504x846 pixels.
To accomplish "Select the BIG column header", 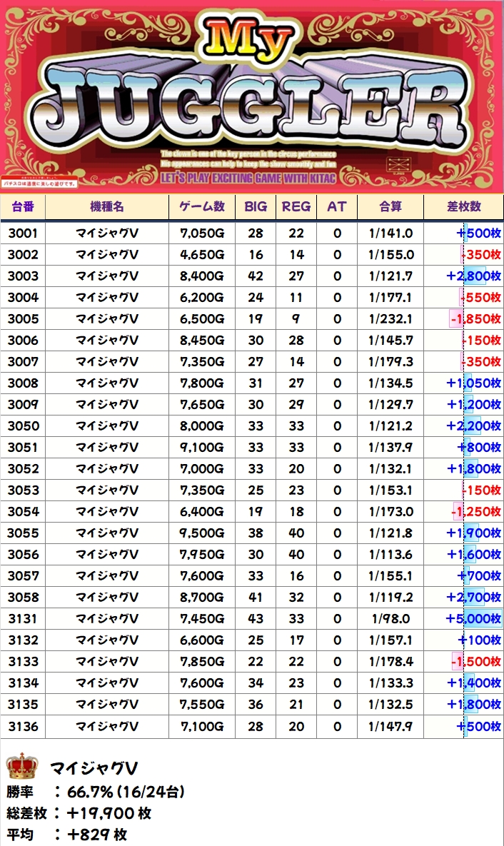I will [x=256, y=206].
